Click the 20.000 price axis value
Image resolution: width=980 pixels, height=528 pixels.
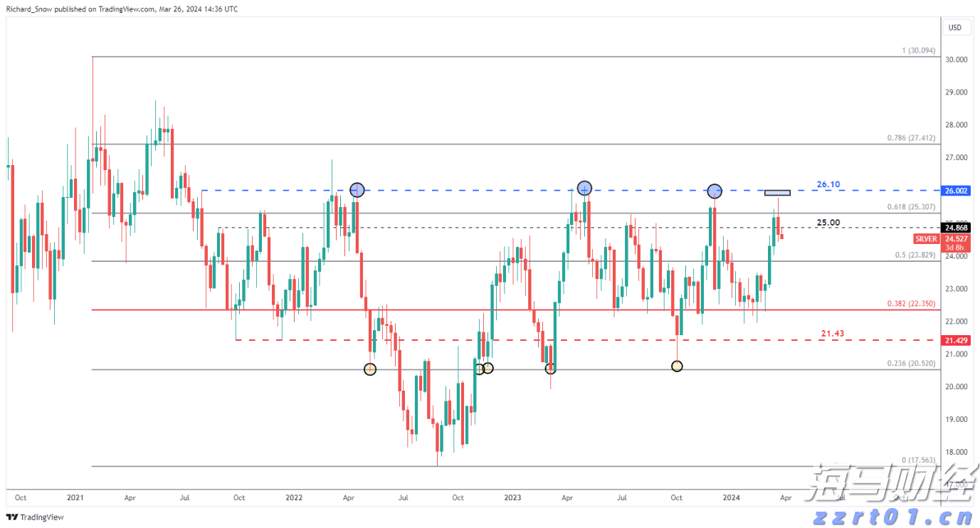(x=956, y=387)
